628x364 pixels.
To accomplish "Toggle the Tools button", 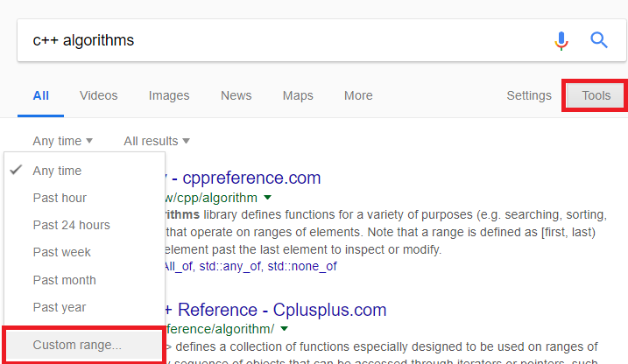I will [x=596, y=95].
